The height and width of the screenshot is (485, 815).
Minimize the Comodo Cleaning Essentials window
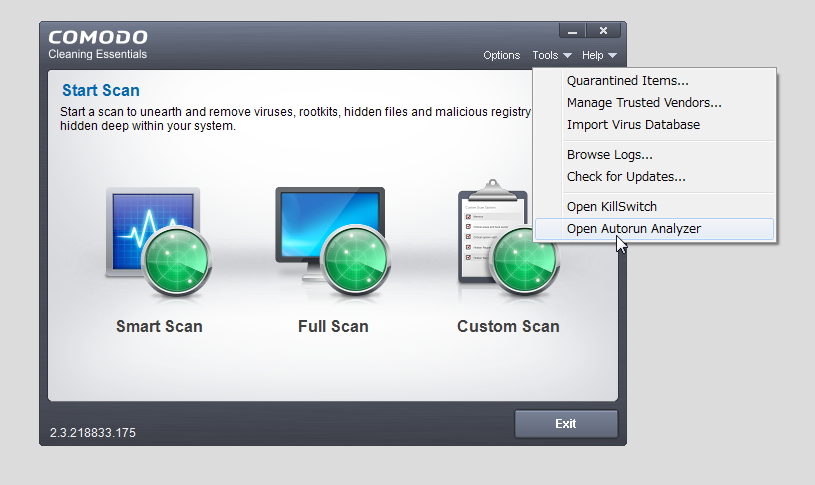pyautogui.click(x=572, y=31)
